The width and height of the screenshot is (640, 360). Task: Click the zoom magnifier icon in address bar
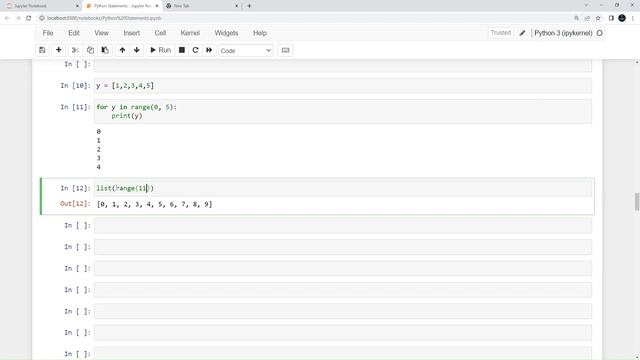[576, 18]
